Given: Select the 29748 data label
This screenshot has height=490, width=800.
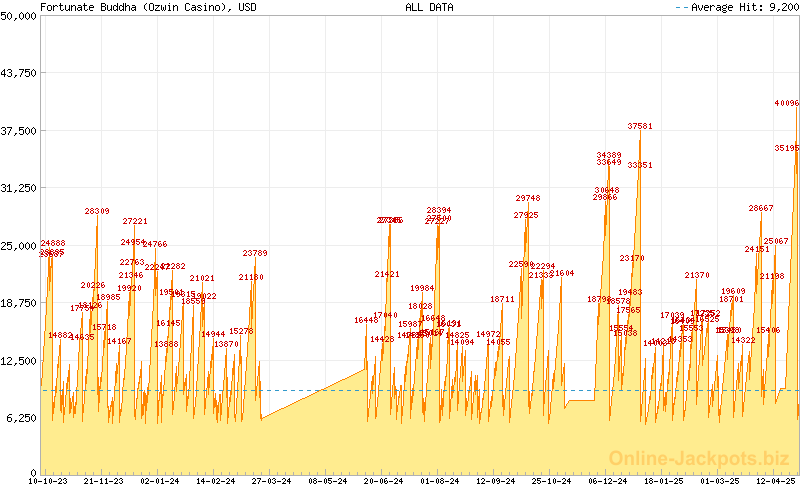Looking at the screenshot, I should [x=527, y=199].
